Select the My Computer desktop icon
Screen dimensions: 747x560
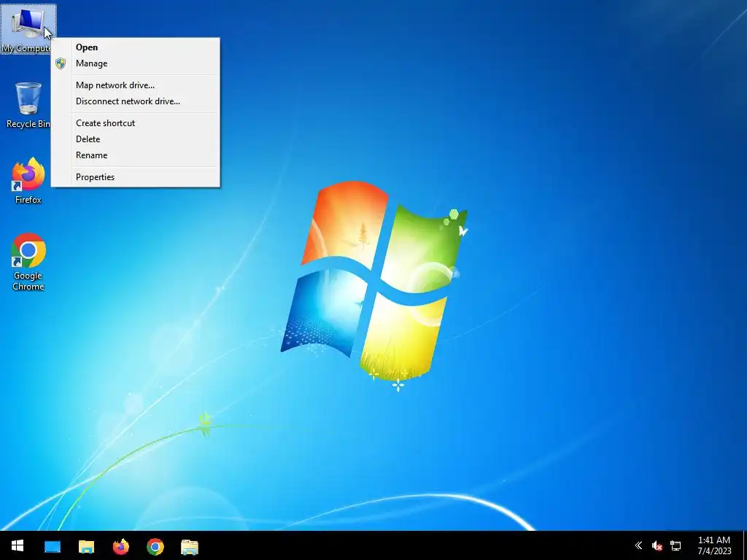[x=28, y=29]
